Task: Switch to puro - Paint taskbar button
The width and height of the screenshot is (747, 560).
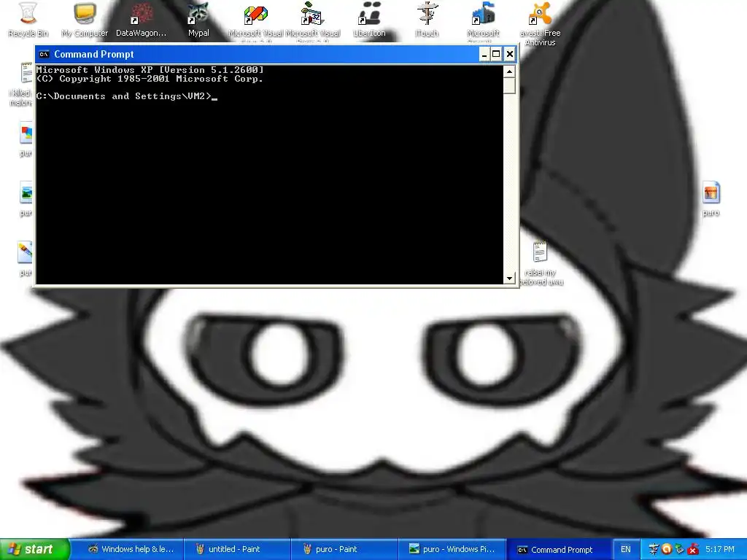Action: pos(344,549)
